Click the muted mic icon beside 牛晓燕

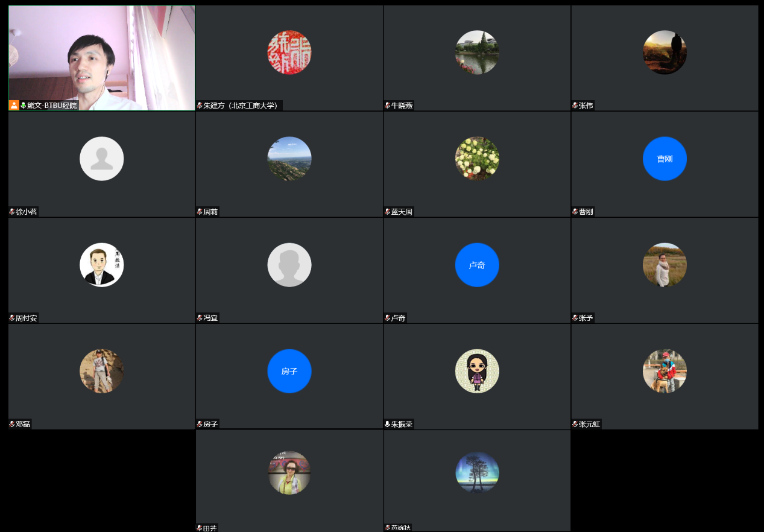pos(388,106)
